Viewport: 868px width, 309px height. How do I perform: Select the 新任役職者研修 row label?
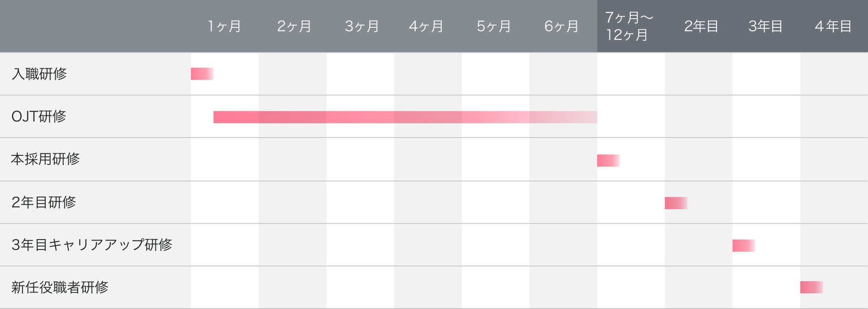coord(60,287)
